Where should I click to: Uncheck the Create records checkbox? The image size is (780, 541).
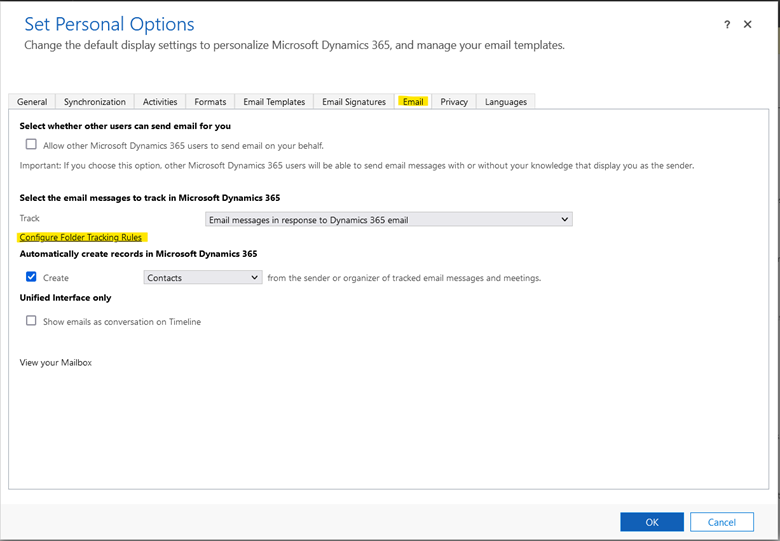[x=31, y=277]
